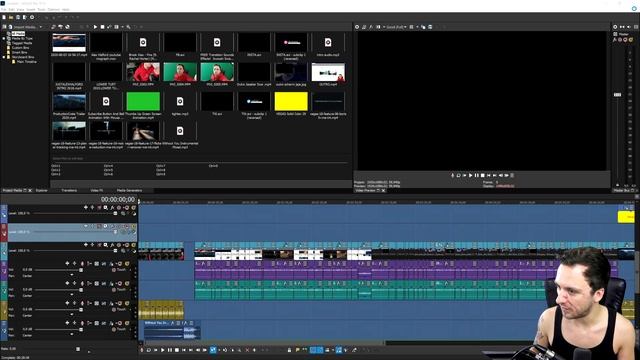This screenshot has width=640, height=360.
Task: Click Vol slider handle on purple audio track
Action: 81,270
